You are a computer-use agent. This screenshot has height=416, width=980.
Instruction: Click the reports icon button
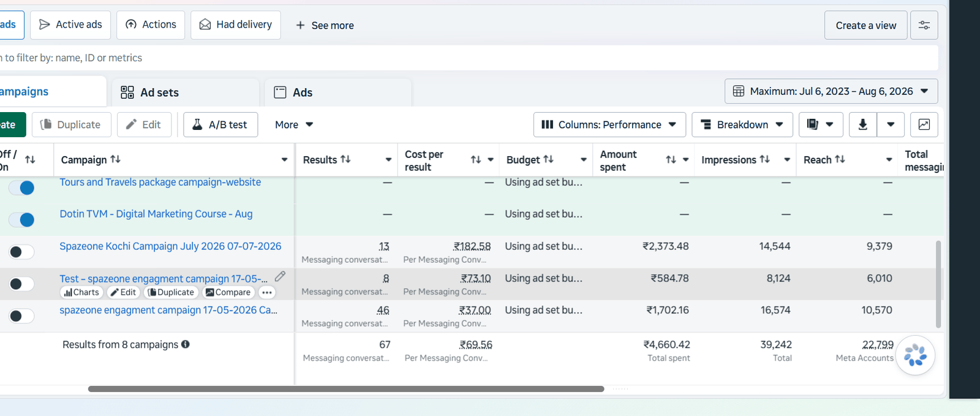820,124
